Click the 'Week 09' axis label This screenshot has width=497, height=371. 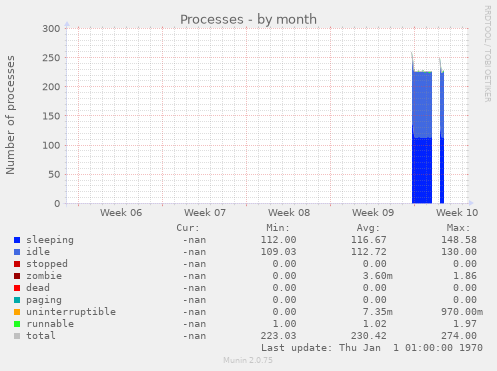point(373,213)
